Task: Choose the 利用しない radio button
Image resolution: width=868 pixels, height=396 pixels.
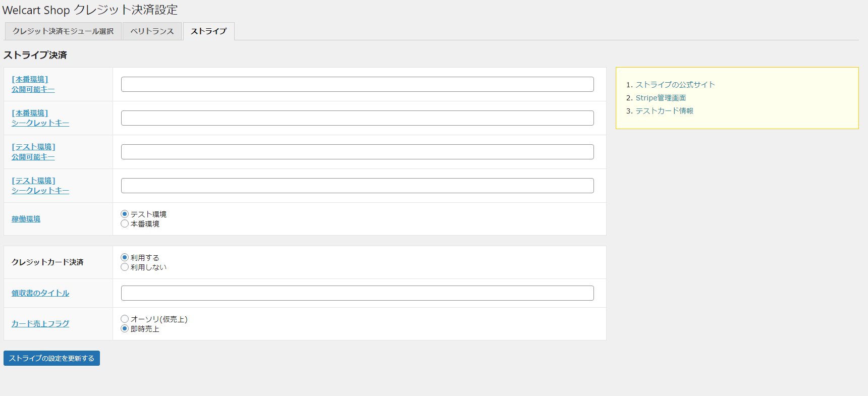Action: [125, 267]
